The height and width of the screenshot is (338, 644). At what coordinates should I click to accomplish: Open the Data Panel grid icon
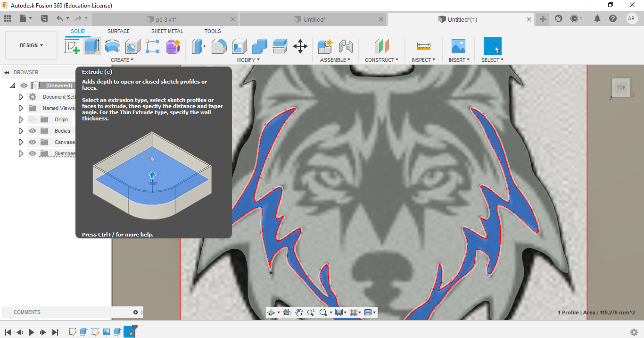pyautogui.click(x=8, y=18)
